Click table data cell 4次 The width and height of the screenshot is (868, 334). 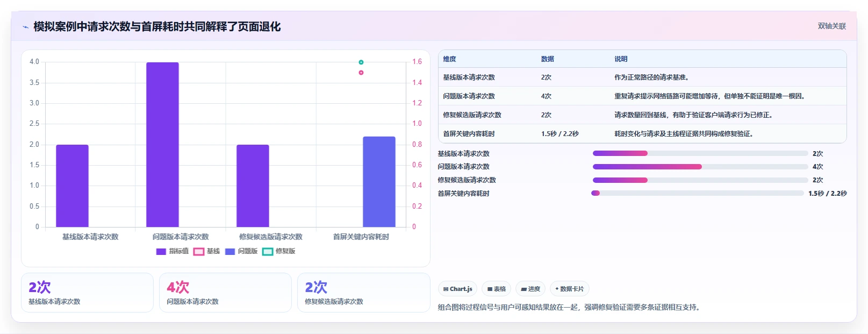546,96
